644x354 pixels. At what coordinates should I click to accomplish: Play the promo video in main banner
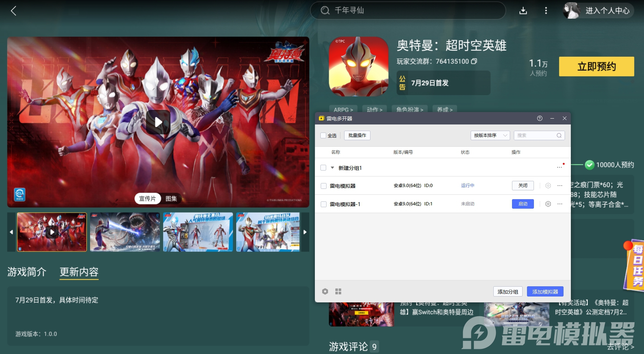coord(158,122)
